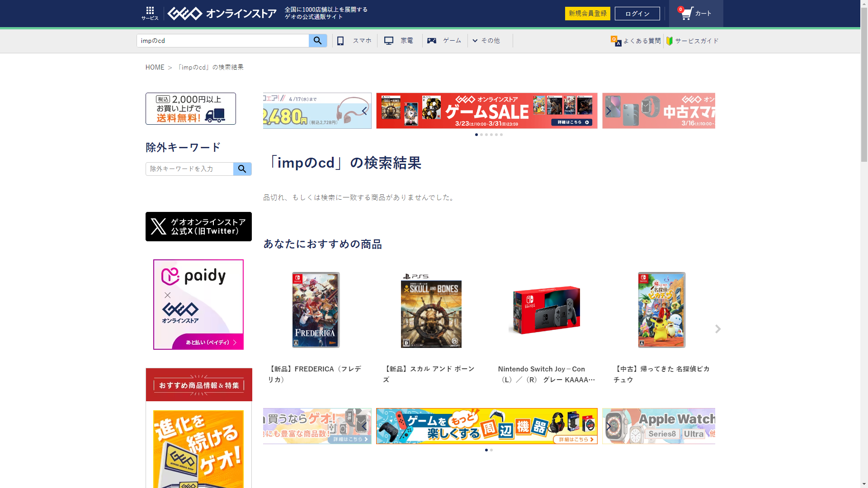Click the shopping cart icon
This screenshot has height=488, width=868.
pyautogui.click(x=687, y=13)
